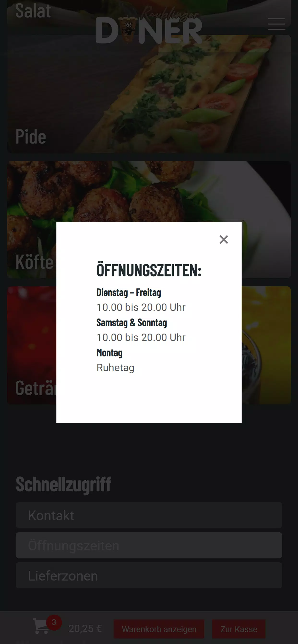The image size is (298, 644).
Task: Click the shopping cart icon
Action: click(41, 626)
